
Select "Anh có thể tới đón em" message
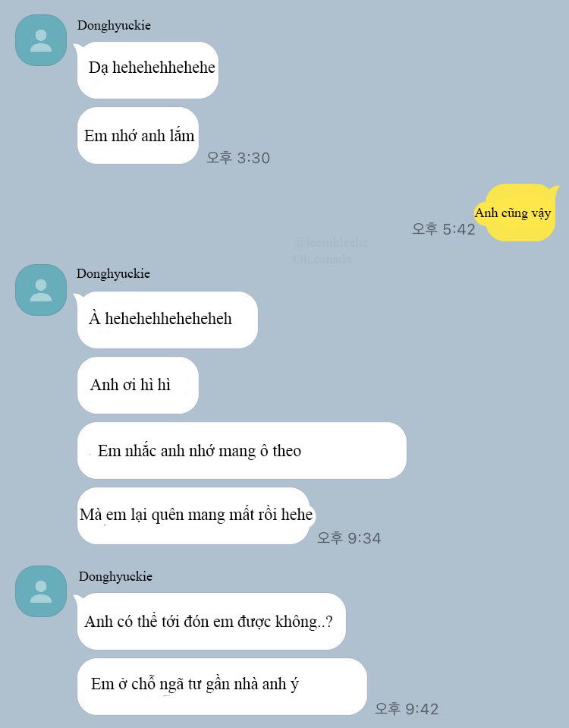pos(211,621)
